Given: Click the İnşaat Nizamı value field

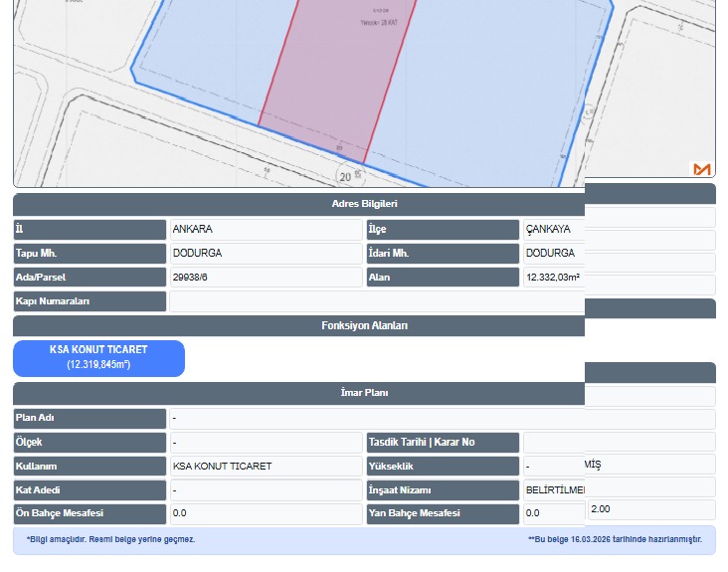Looking at the screenshot, I should 553,490.
